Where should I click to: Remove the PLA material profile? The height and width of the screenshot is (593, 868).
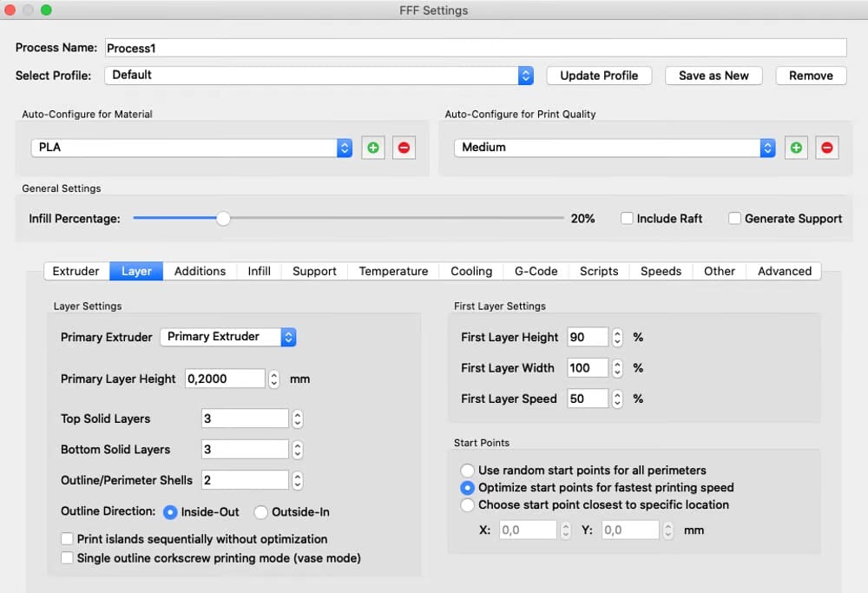point(404,148)
